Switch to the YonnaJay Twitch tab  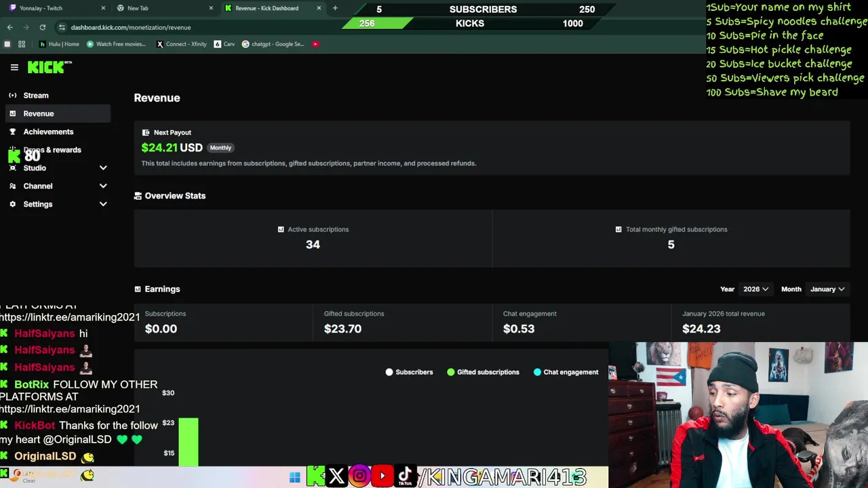(x=56, y=8)
